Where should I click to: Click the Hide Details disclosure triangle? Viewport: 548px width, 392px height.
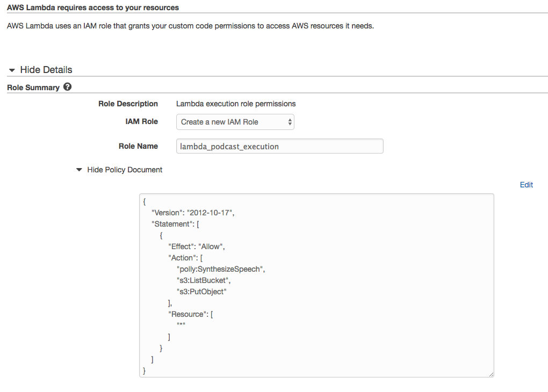point(12,70)
